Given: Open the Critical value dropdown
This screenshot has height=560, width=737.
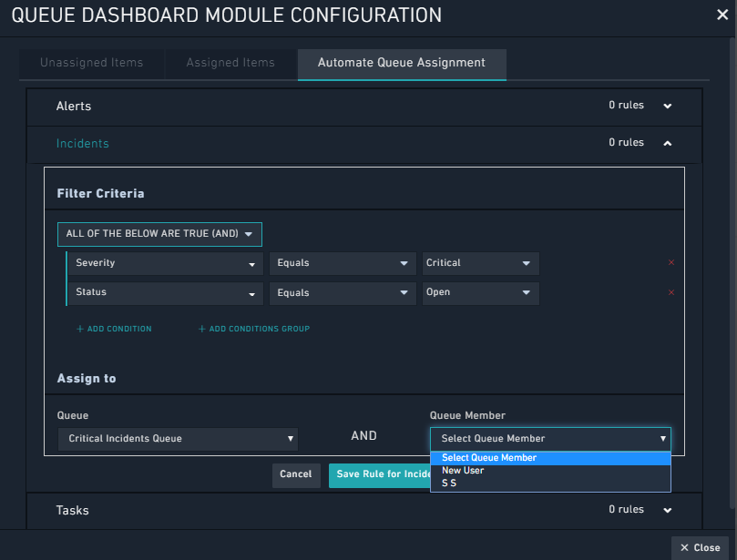Looking at the screenshot, I should (x=480, y=263).
